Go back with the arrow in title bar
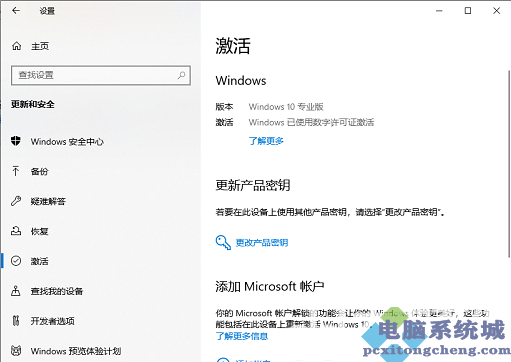Image resolution: width=511 pixels, height=362 pixels. (x=16, y=11)
